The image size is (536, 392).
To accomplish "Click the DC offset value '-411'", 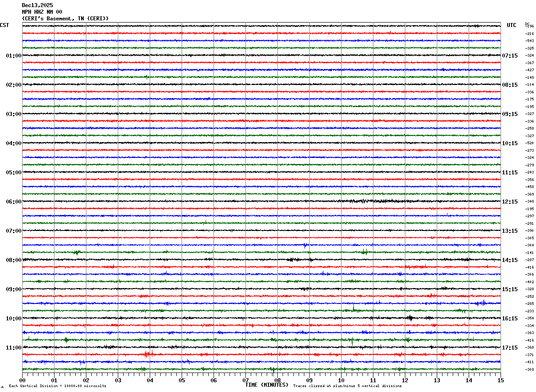I will pyautogui.click(x=529, y=362).
